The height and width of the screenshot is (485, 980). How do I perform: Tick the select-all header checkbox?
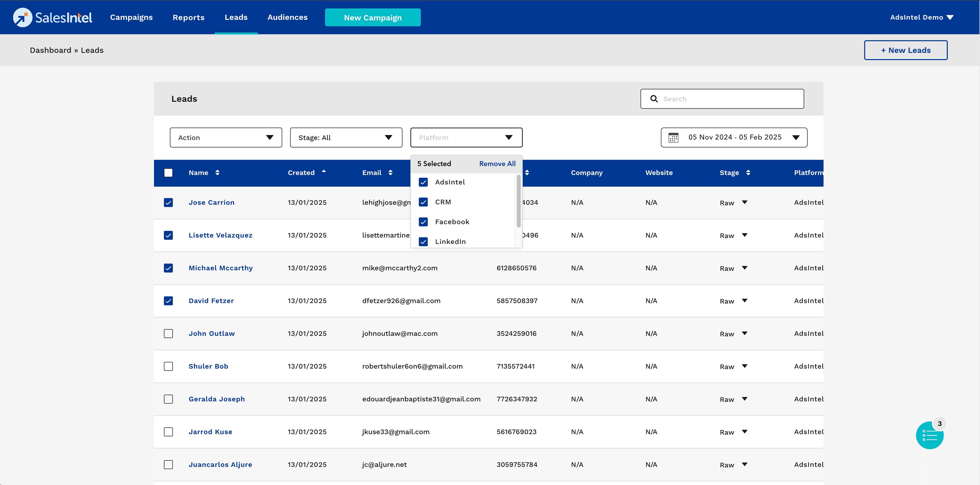[x=168, y=173]
